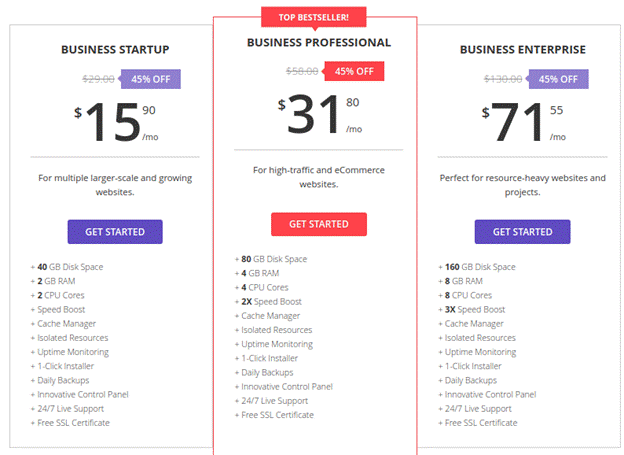Click the 2X Speed Boost feature
Image resolution: width=624 pixels, height=455 pixels.
click(x=274, y=301)
